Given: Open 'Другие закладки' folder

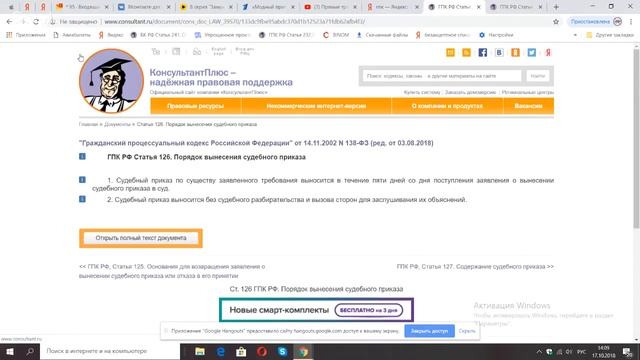Looking at the screenshot, I should [x=610, y=35].
